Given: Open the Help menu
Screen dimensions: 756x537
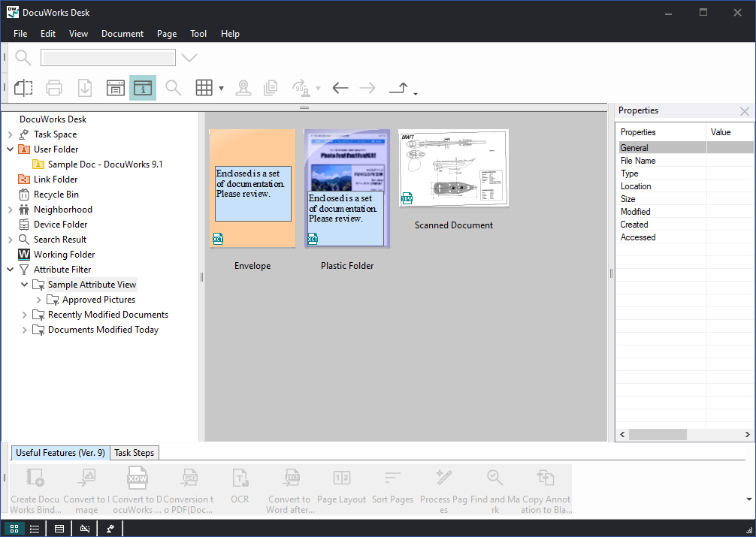Looking at the screenshot, I should [x=230, y=34].
